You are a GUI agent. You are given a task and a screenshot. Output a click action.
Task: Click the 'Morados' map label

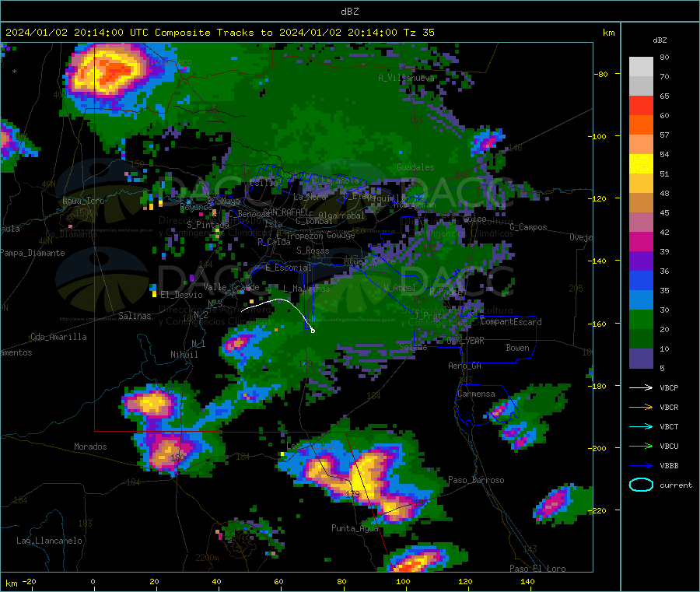coord(90,447)
